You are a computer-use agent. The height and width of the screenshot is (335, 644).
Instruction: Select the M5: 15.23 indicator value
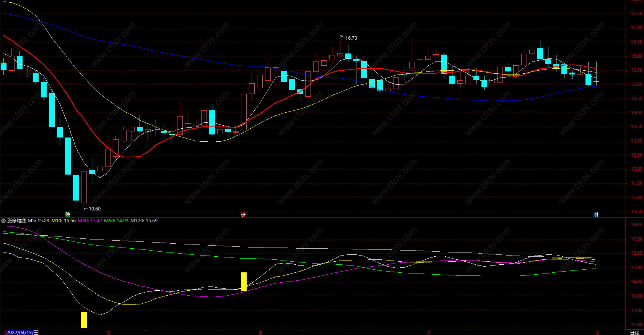[38, 221]
